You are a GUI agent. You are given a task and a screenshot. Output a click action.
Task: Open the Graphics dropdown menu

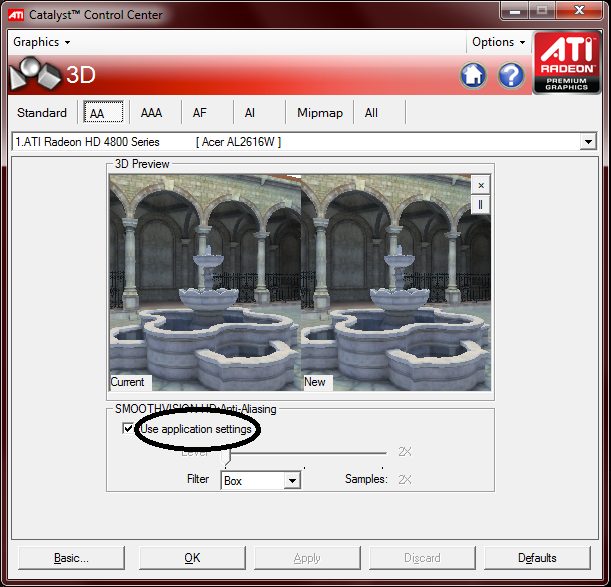point(41,42)
